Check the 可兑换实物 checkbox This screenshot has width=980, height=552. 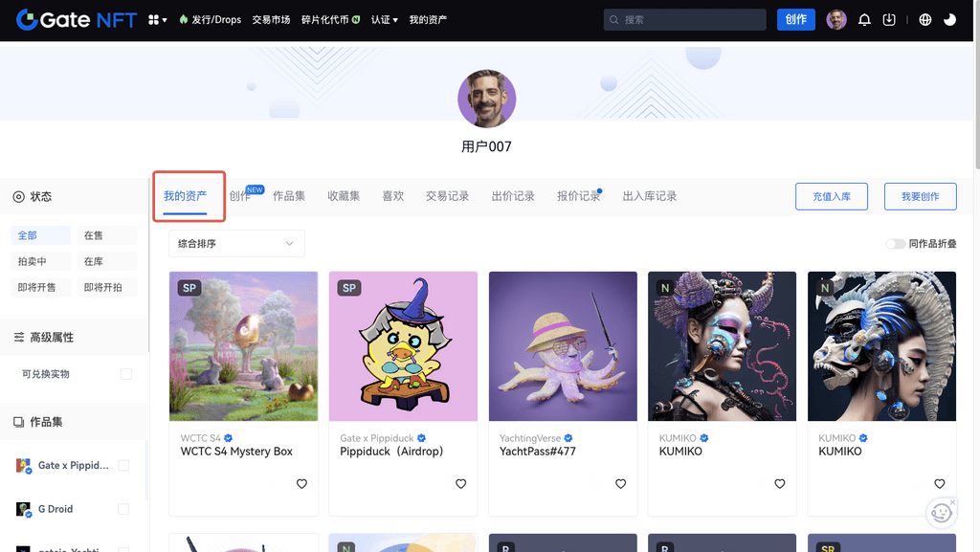(x=126, y=374)
